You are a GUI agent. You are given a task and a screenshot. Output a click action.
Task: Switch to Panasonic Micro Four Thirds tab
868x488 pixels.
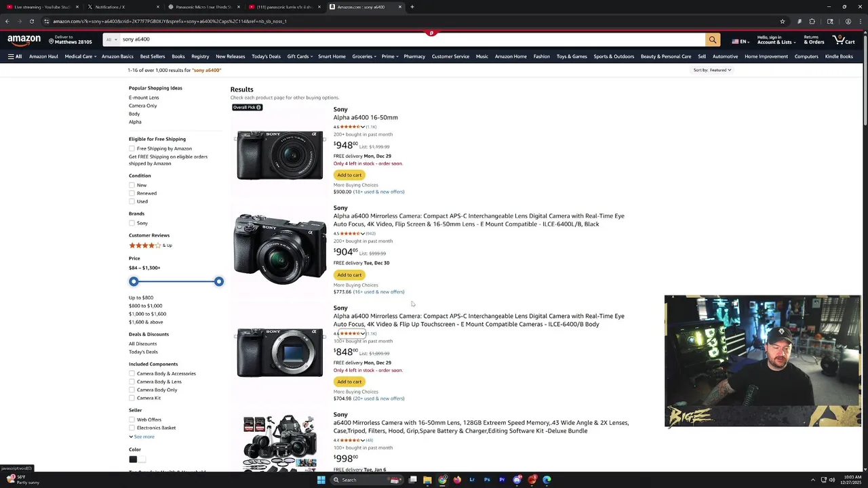pos(203,7)
